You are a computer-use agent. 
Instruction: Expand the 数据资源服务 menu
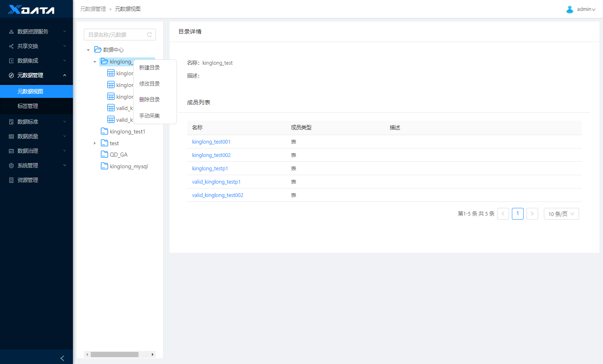coord(64,32)
